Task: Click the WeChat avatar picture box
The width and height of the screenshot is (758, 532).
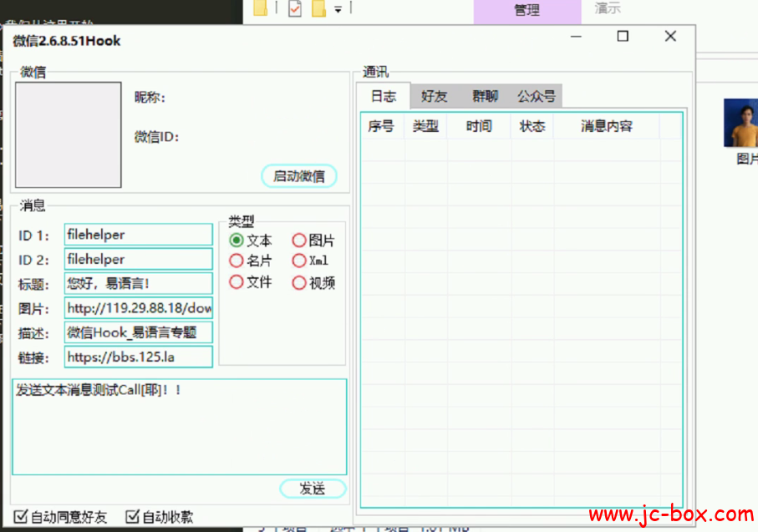Action: (x=69, y=134)
